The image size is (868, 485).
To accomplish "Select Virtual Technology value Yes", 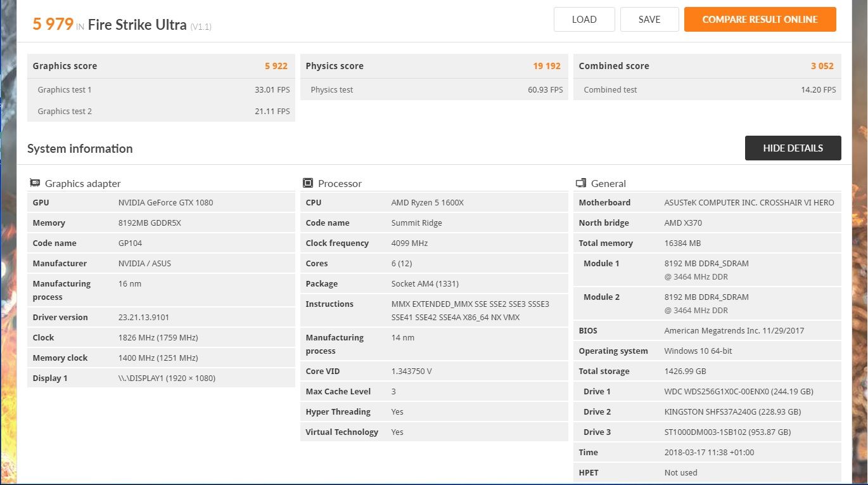I will 397,432.
